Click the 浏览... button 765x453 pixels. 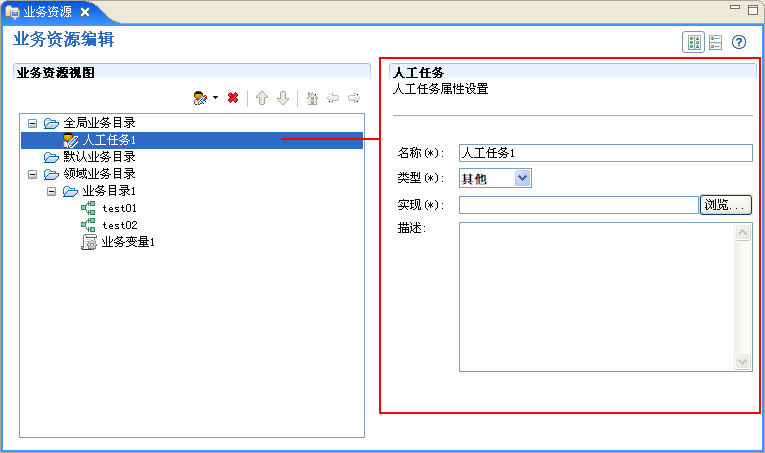coord(725,205)
